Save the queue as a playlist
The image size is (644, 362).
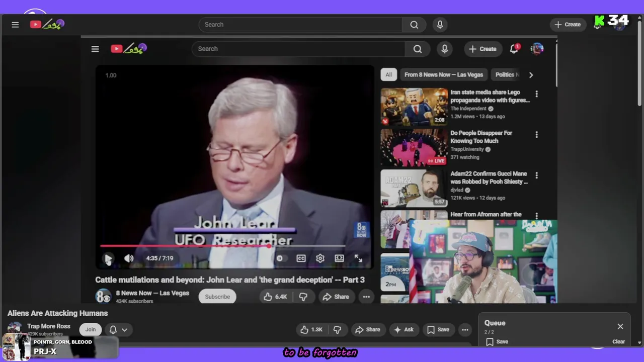pyautogui.click(x=497, y=342)
